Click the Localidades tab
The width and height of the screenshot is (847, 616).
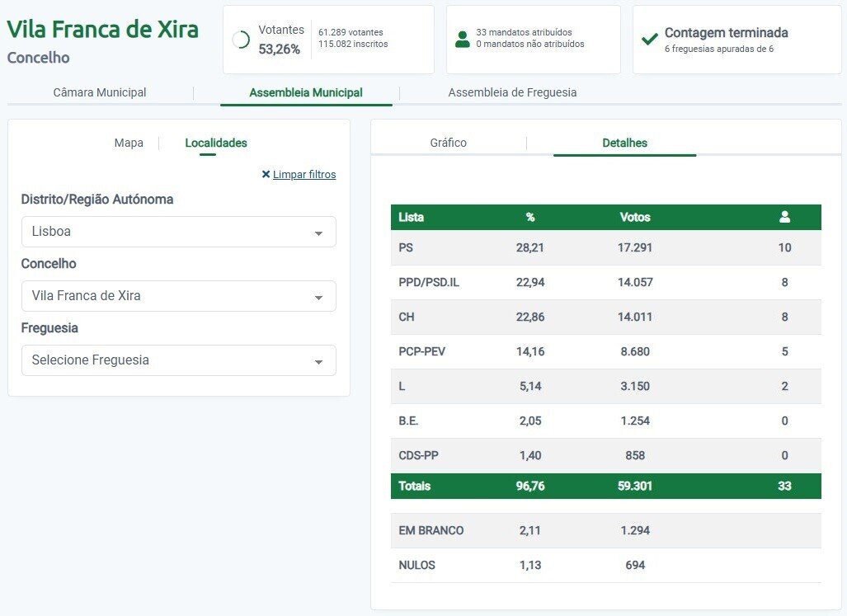point(215,143)
